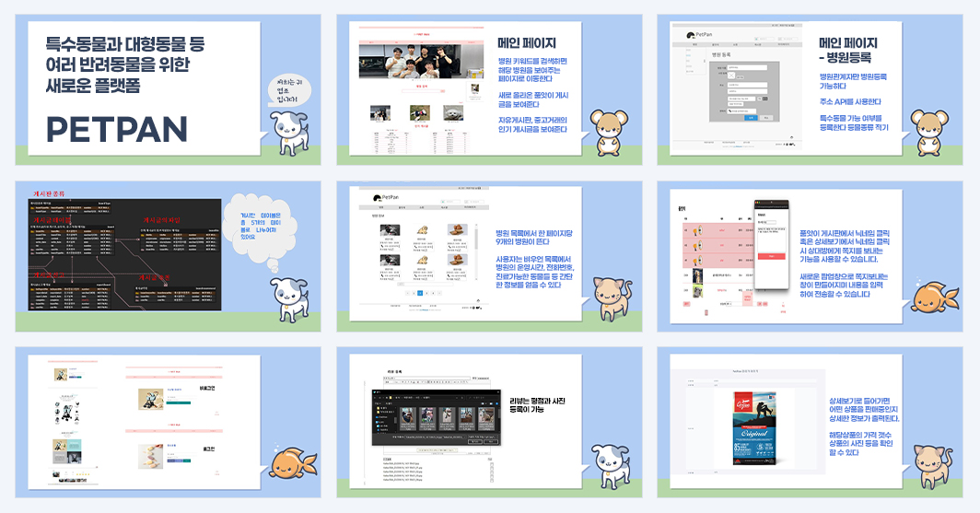Click the red send button in the 쪽지 popup
The height and width of the screenshot is (513, 980).
tap(771, 257)
